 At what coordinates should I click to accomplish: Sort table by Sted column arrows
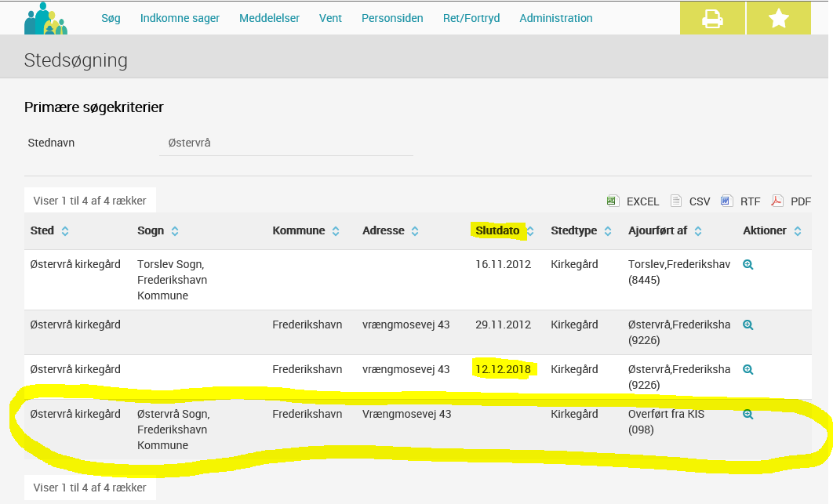65,231
